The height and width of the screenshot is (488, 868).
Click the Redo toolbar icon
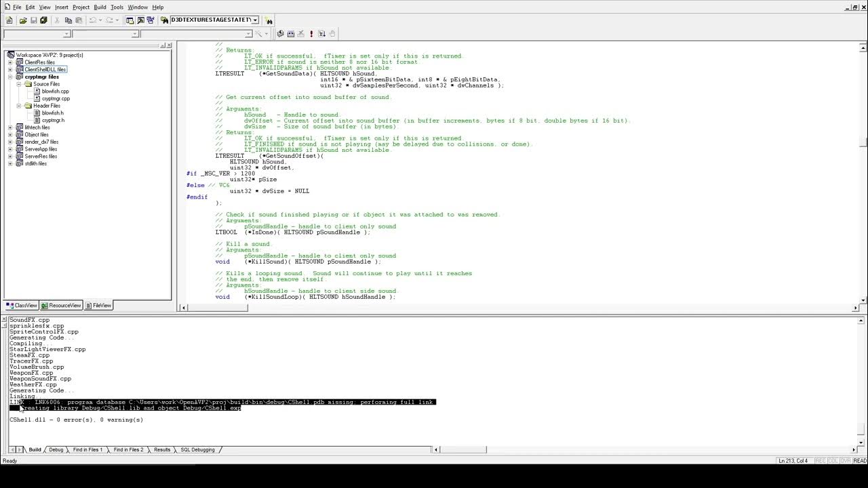tap(109, 20)
